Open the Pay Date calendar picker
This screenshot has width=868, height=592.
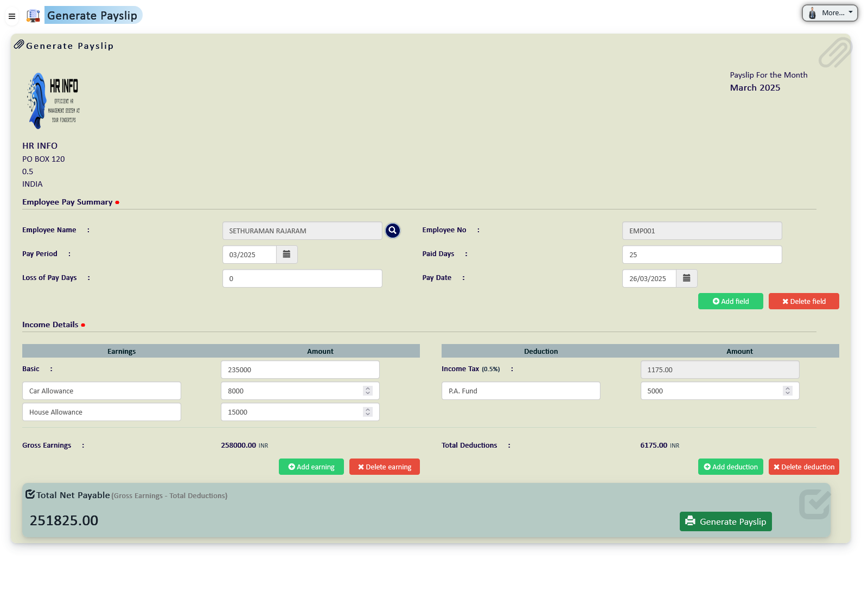click(686, 278)
